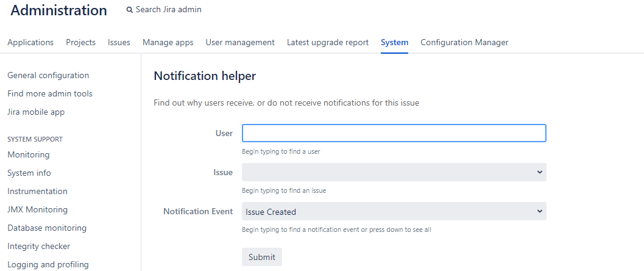Open the Notification Event dropdown
Screen dimensions: 644x271
click(394, 211)
